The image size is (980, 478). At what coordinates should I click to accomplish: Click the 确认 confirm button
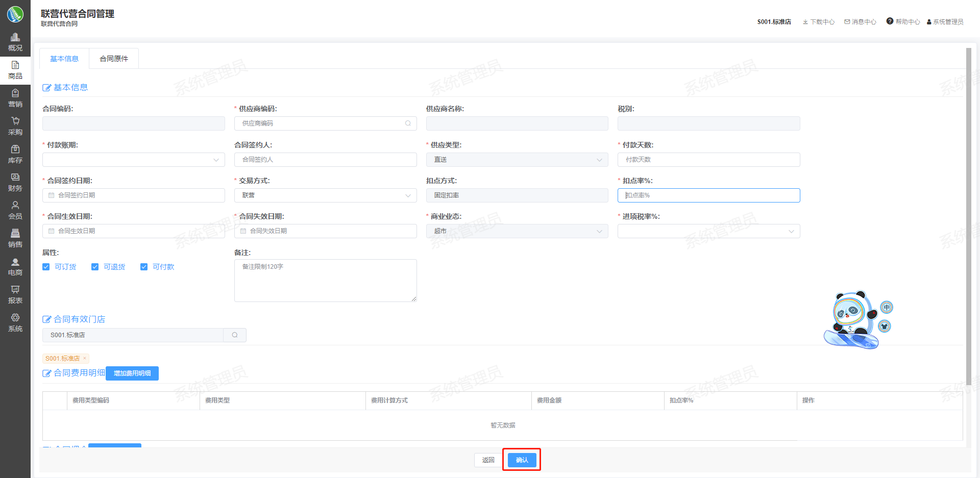pyautogui.click(x=522, y=460)
